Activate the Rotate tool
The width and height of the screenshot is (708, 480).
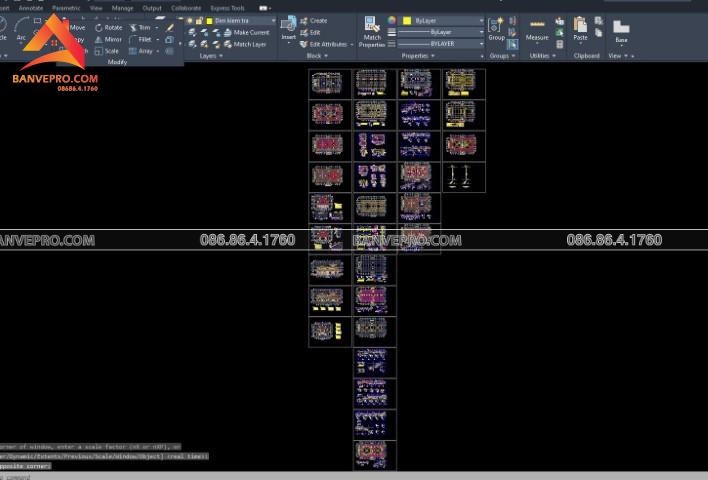(108, 28)
